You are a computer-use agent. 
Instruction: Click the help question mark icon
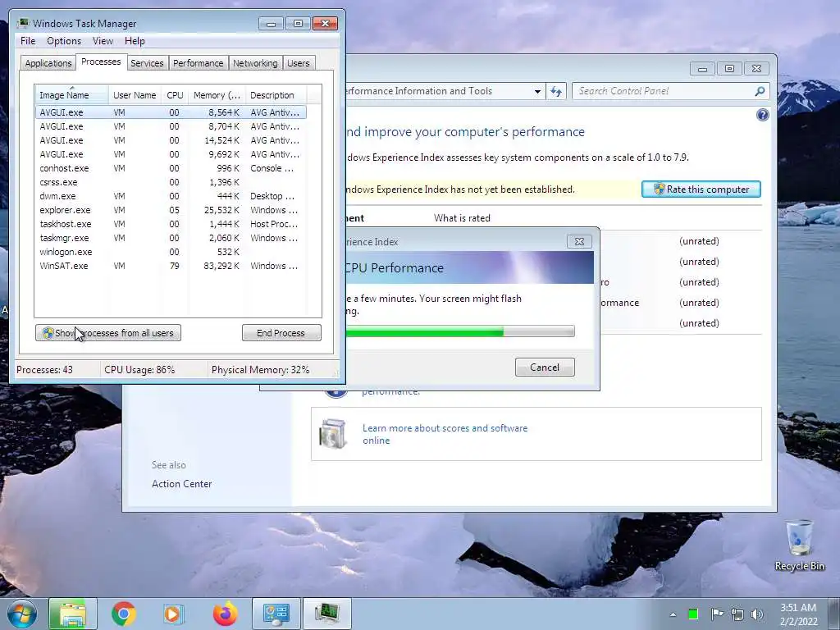(763, 115)
